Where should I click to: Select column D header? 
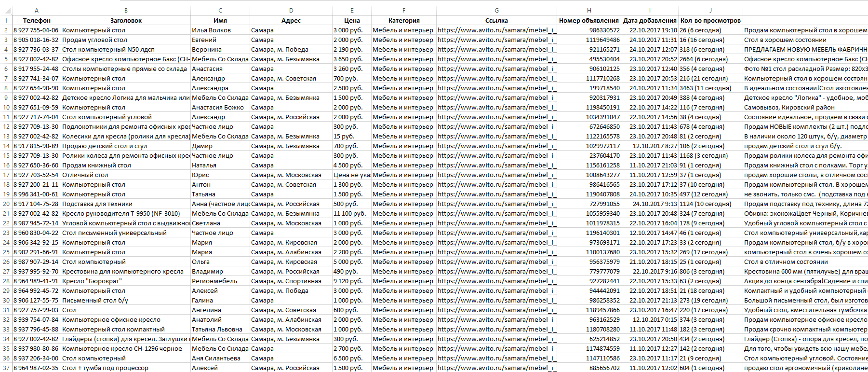[291, 10]
